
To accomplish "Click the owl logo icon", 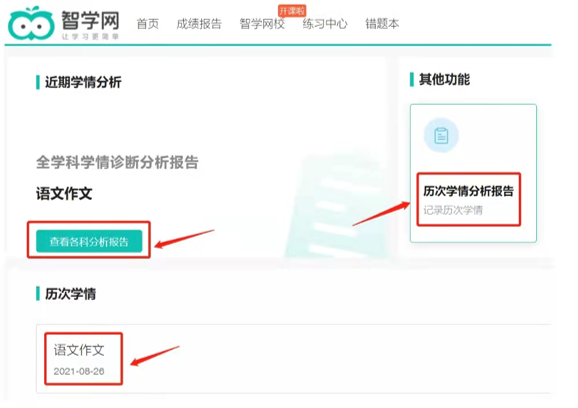I will tap(31, 24).
